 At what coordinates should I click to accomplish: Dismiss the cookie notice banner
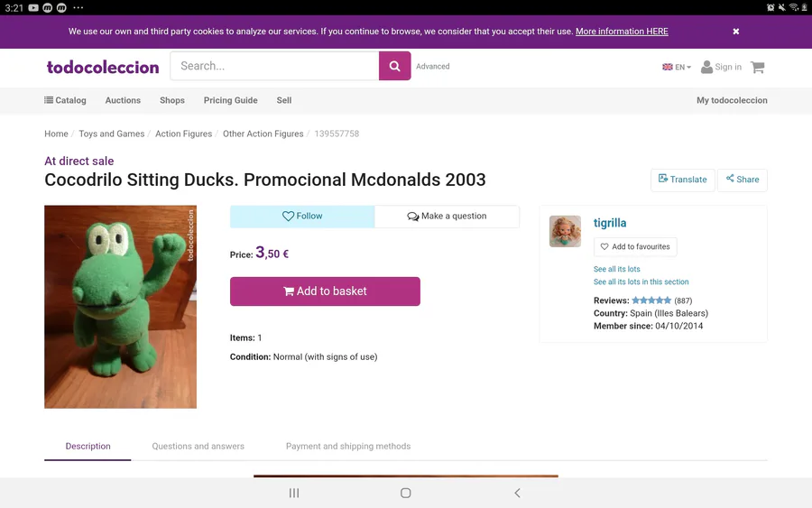[736, 32]
